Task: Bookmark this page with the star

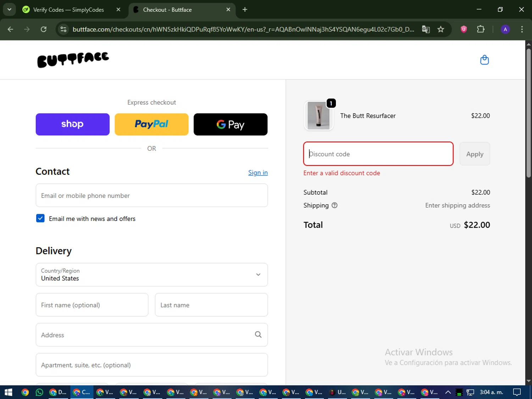Action: click(x=441, y=29)
